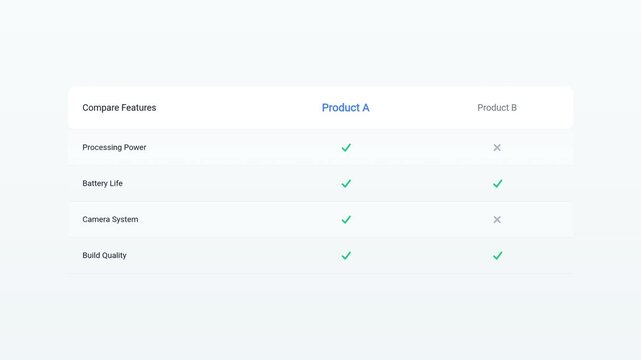The image size is (641, 360).
Task: Click Product A checkmark for Camera System
Action: tap(346, 219)
